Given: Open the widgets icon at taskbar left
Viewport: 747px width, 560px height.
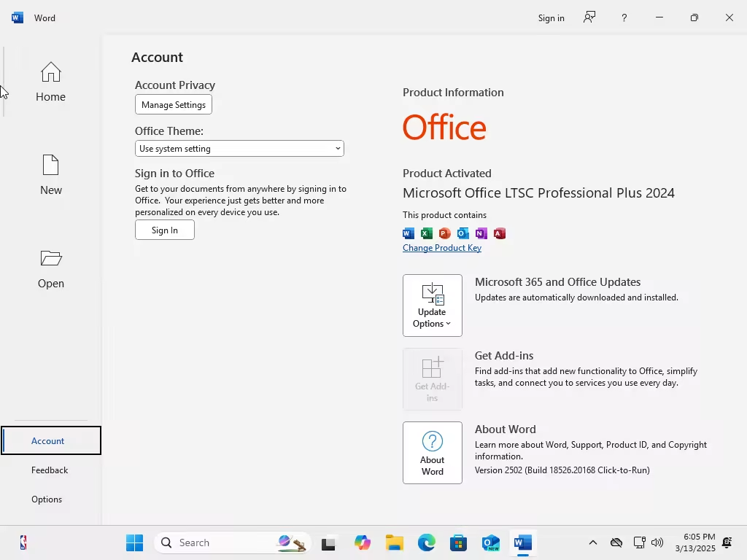Looking at the screenshot, I should pyautogui.click(x=23, y=542).
